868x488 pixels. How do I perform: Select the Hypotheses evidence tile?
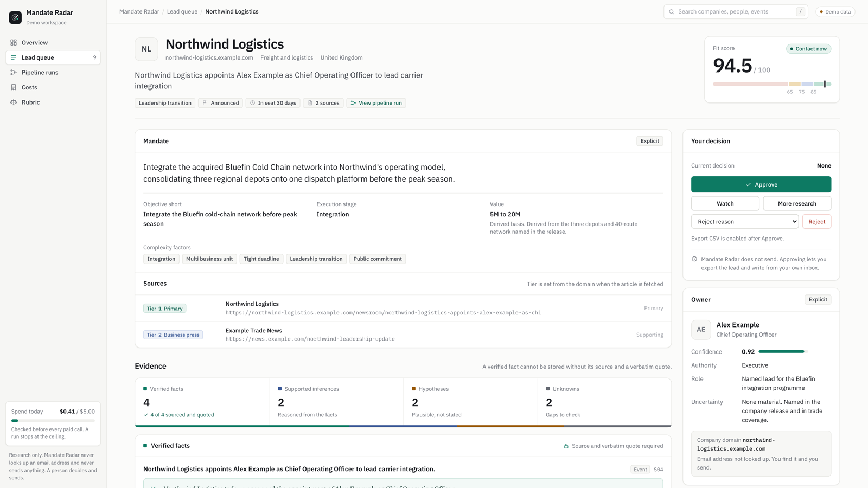click(470, 402)
